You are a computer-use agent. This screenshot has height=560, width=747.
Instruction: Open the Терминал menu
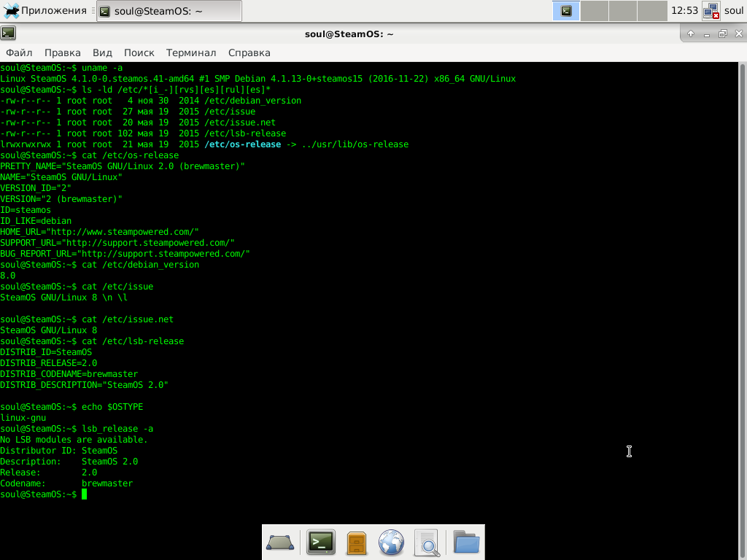tap(191, 52)
